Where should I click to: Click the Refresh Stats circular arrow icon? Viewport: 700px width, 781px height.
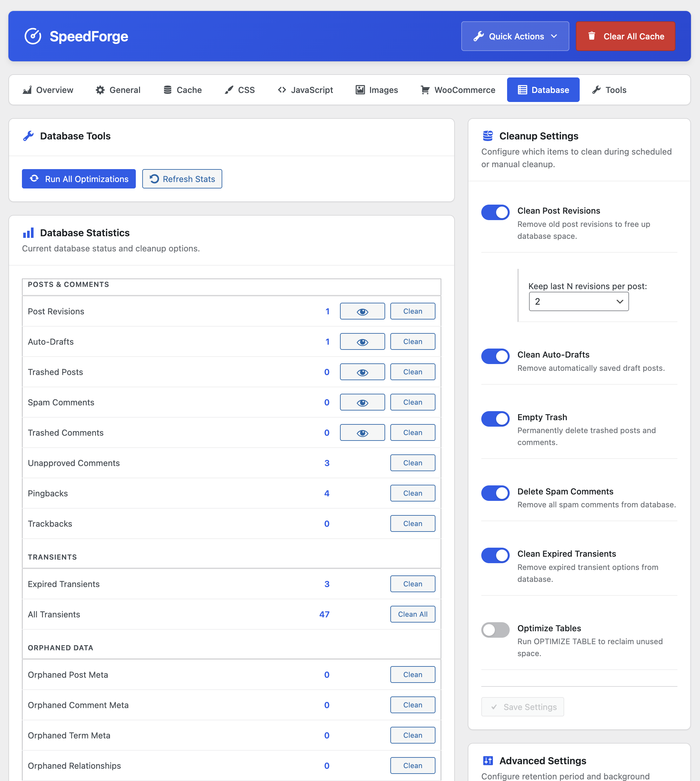(x=154, y=179)
